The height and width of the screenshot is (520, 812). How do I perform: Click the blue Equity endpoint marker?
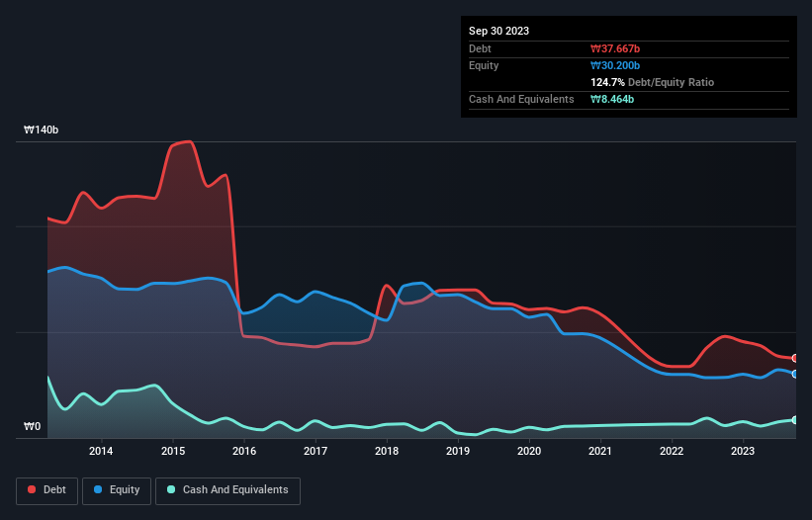point(795,374)
